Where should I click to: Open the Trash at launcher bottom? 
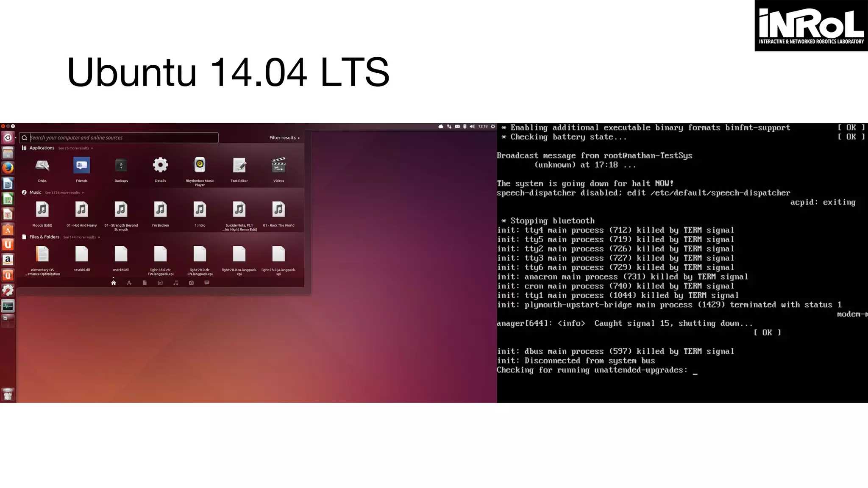(8, 394)
